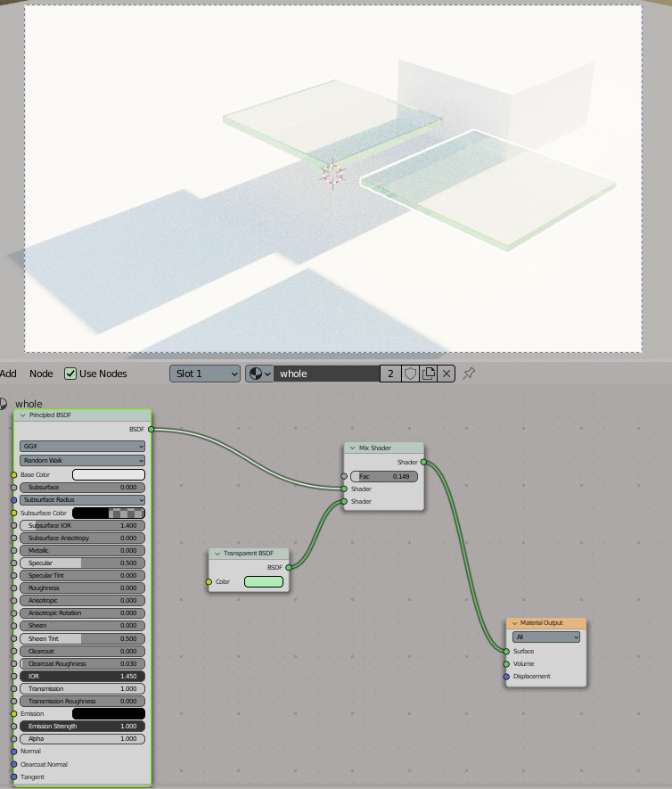The height and width of the screenshot is (789, 672).
Task: Click the Material Output Displacement socket
Action: (506, 677)
